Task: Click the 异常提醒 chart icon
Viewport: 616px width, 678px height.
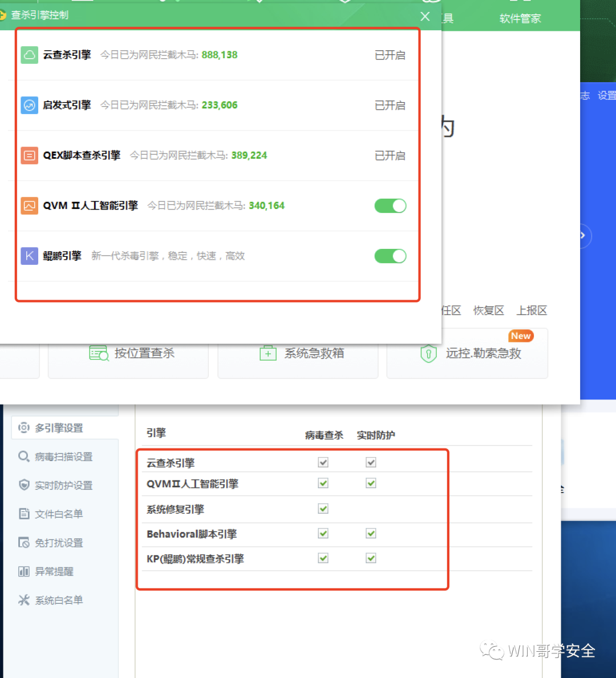Action: [x=24, y=571]
